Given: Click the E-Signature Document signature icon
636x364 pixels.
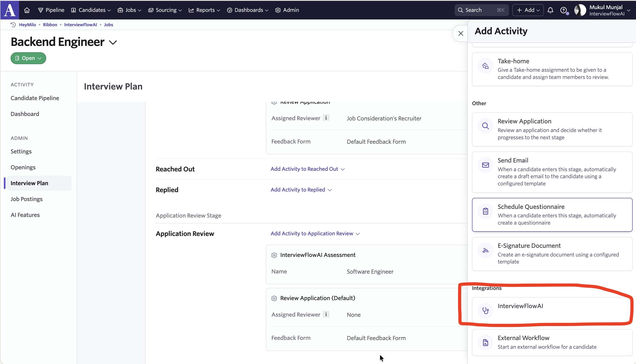Looking at the screenshot, I should click(x=485, y=250).
